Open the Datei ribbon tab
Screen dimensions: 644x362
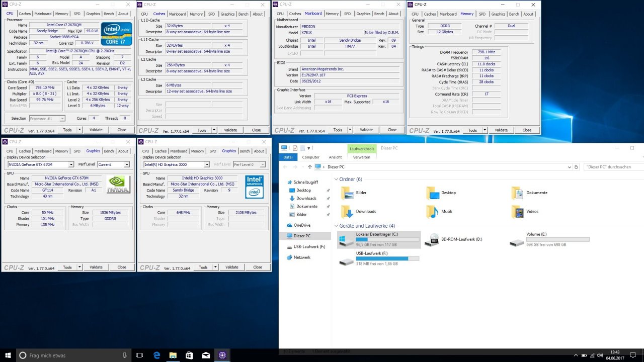coord(288,157)
